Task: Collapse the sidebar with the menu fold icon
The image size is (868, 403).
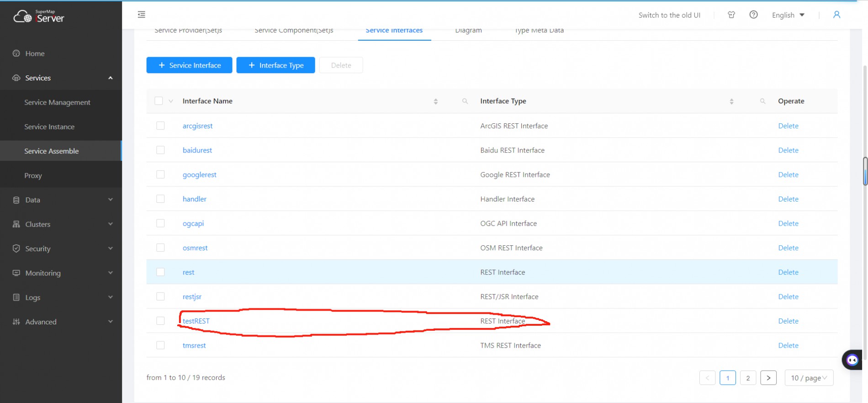Action: (x=142, y=15)
